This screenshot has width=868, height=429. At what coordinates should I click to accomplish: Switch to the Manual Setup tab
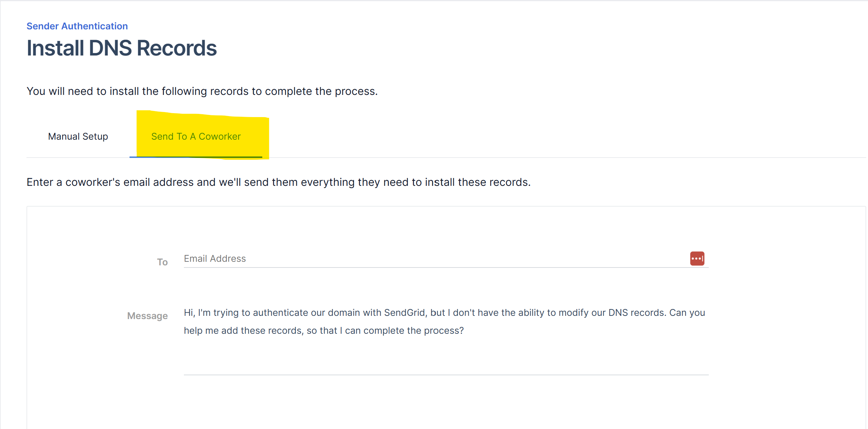tap(78, 136)
